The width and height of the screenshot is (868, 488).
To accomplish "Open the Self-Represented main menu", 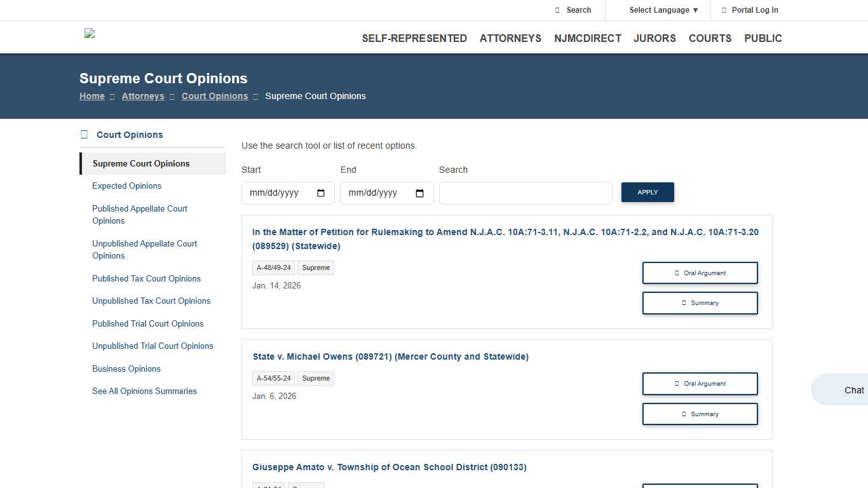I will coord(414,38).
